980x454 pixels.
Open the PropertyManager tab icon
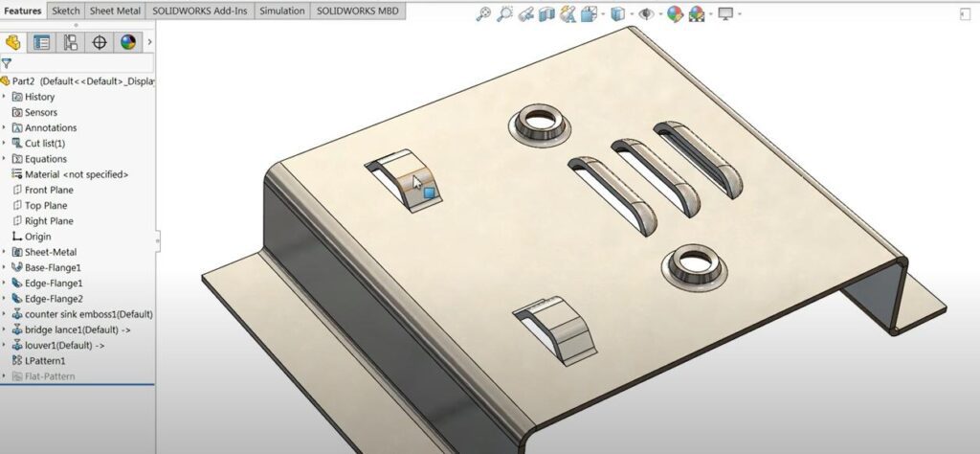tap(41, 42)
